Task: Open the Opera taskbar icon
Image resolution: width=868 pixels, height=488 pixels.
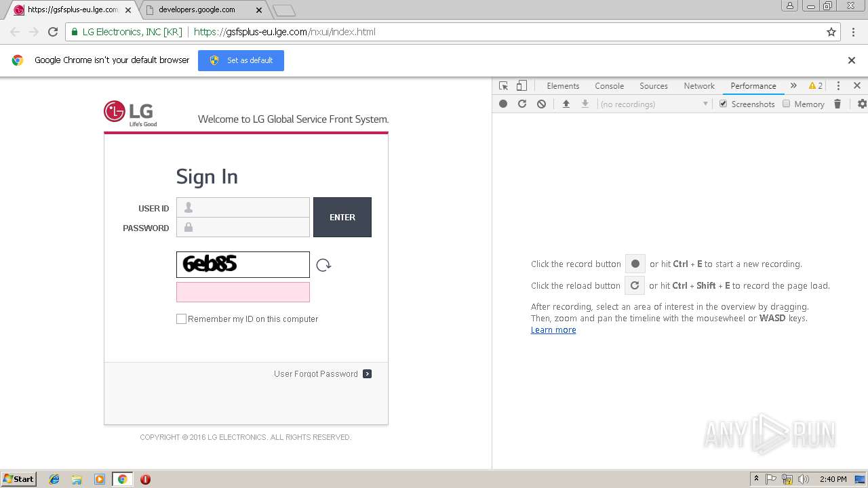Action: coord(145,479)
